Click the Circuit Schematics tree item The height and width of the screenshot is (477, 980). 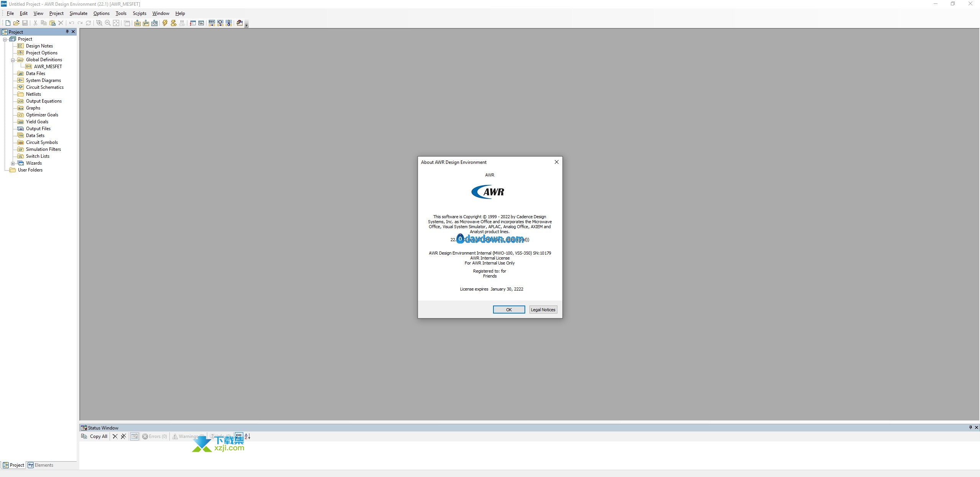(44, 87)
